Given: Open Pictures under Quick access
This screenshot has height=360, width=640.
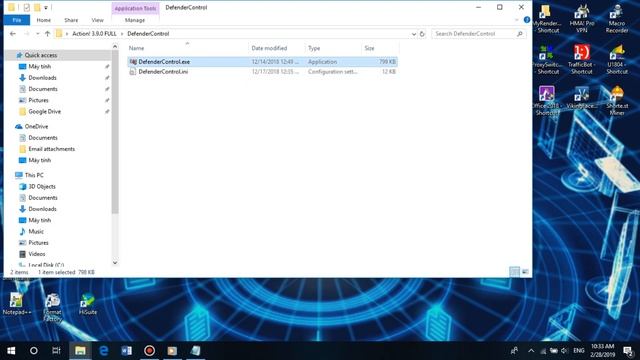Looking at the screenshot, I should [x=38, y=100].
